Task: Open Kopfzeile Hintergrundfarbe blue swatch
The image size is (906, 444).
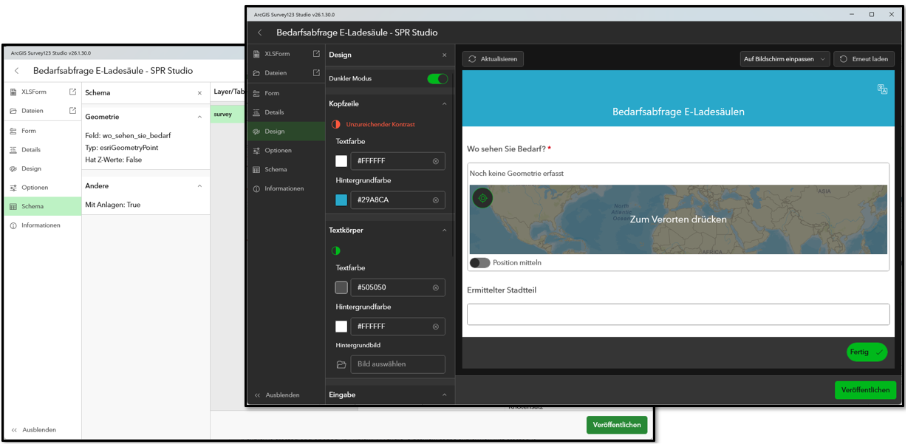Action: [341, 200]
